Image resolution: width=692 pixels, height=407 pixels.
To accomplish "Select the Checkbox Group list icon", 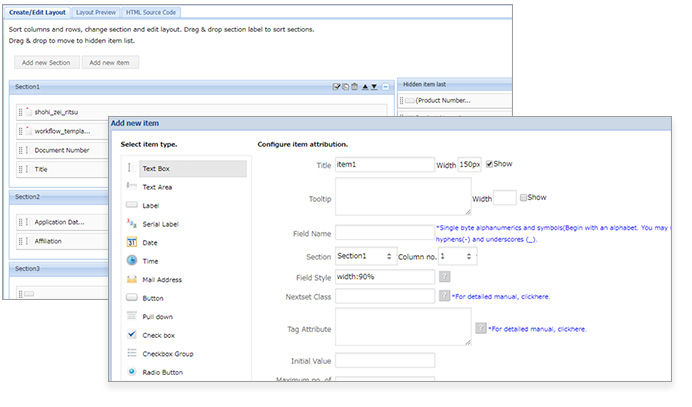I will tap(132, 353).
